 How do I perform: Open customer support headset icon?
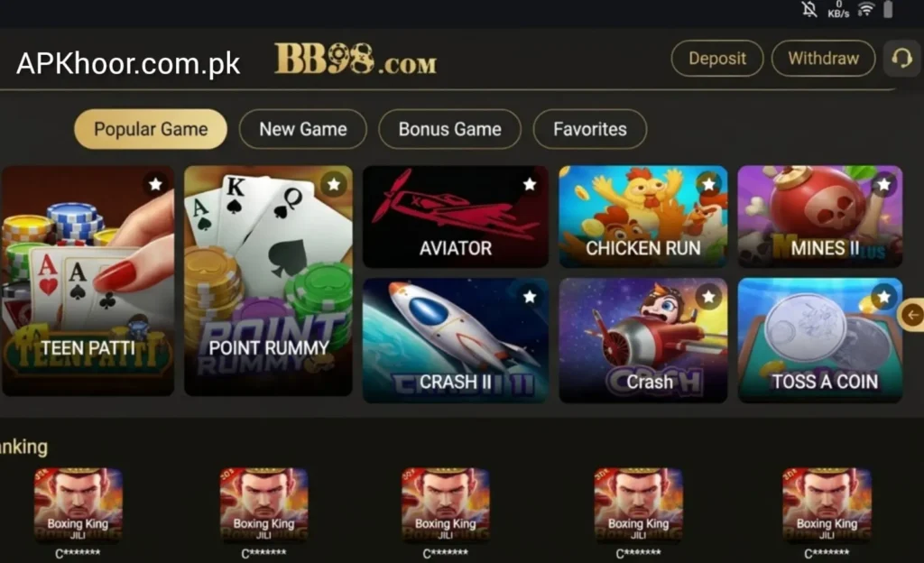[x=901, y=59]
